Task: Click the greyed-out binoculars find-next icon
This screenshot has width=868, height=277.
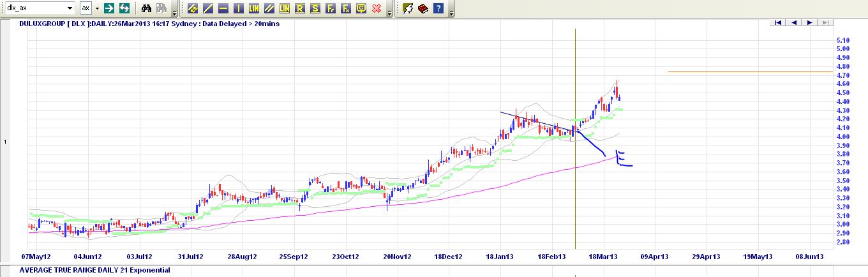Action: click(161, 8)
